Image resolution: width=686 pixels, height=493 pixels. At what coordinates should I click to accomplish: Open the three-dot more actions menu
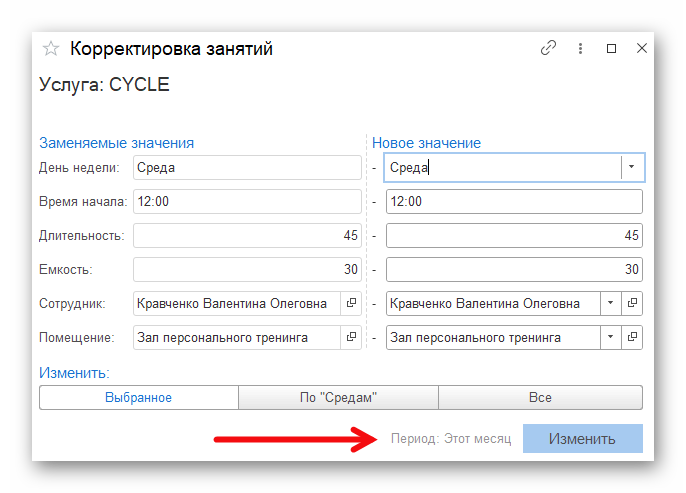click(580, 48)
